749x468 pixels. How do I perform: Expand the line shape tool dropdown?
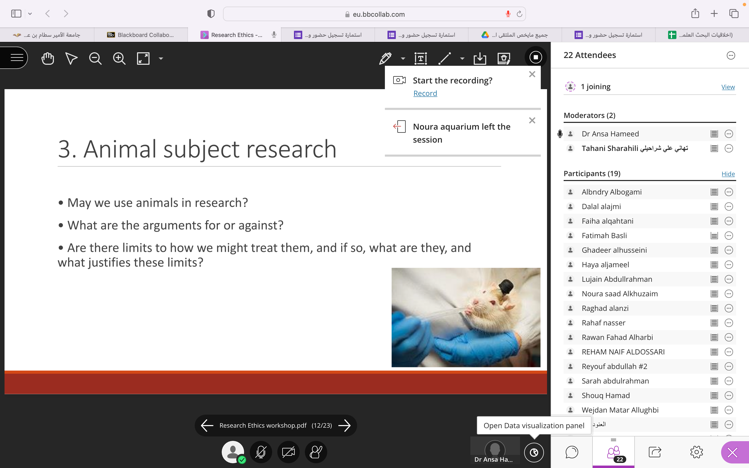coord(461,59)
